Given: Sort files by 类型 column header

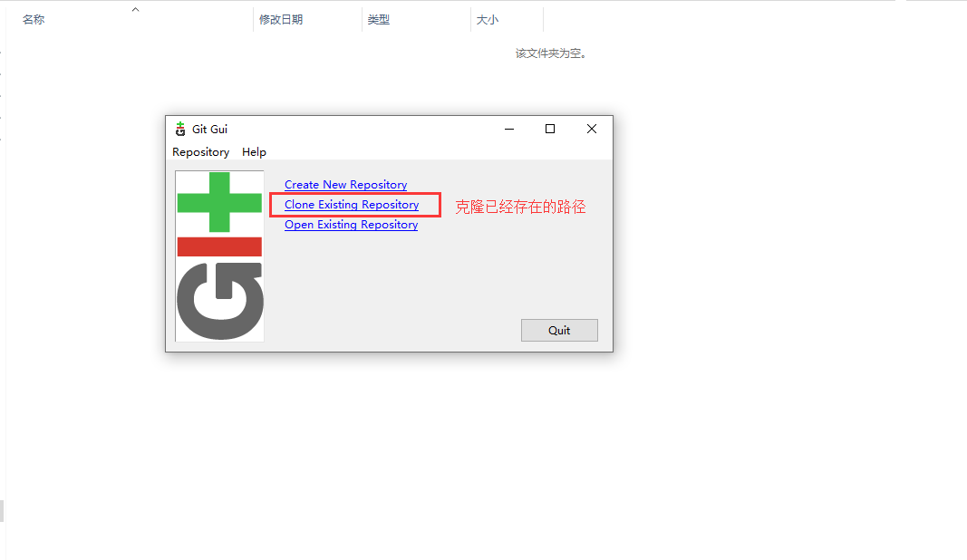Looking at the screenshot, I should 379,20.
